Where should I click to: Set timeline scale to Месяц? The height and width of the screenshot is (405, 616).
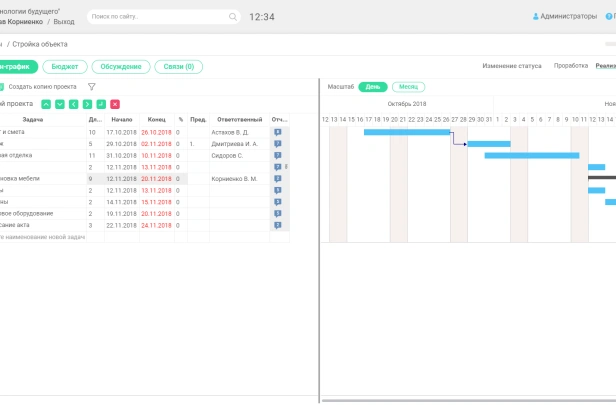pos(408,87)
